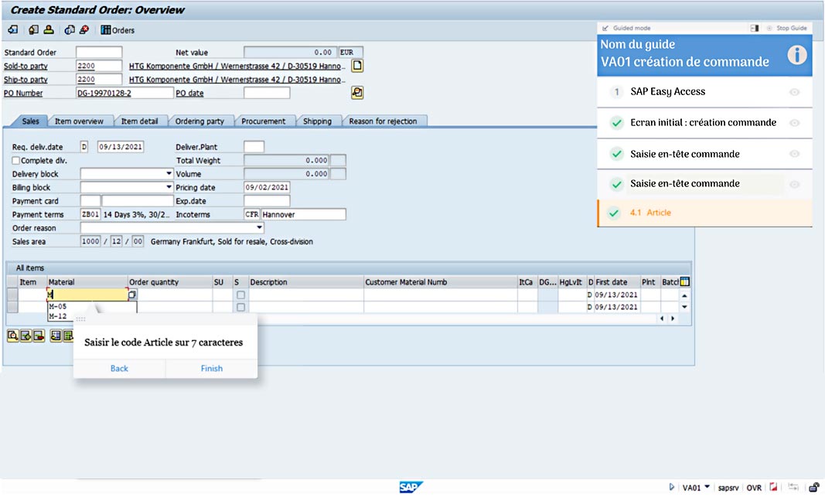Click the PO Number input field
The height and width of the screenshot is (504, 825).
pos(124,93)
